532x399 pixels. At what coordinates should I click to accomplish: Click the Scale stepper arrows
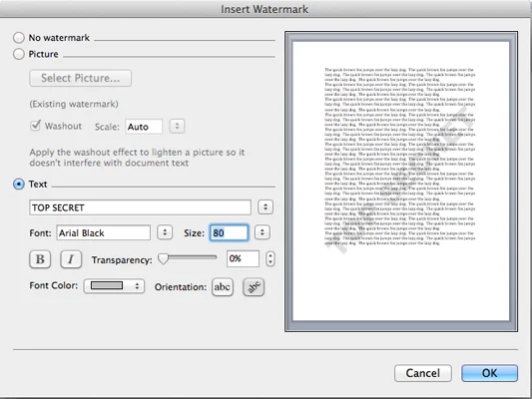[x=177, y=127]
